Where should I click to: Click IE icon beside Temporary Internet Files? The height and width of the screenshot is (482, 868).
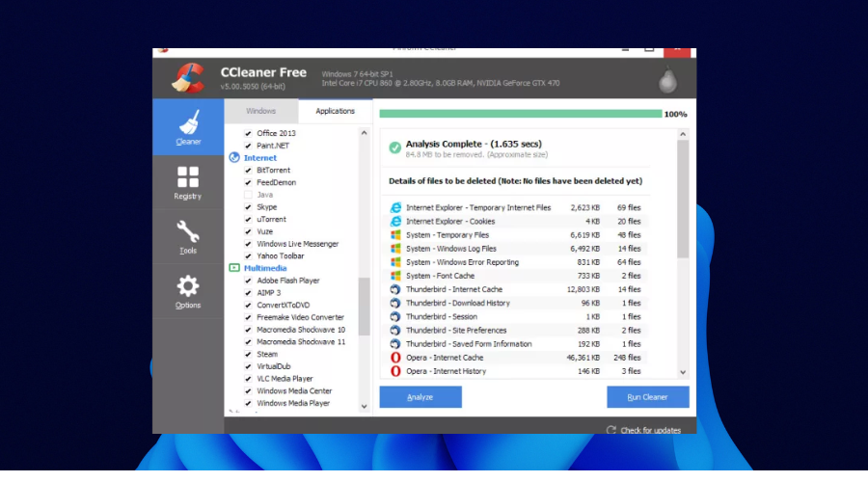[x=395, y=207]
